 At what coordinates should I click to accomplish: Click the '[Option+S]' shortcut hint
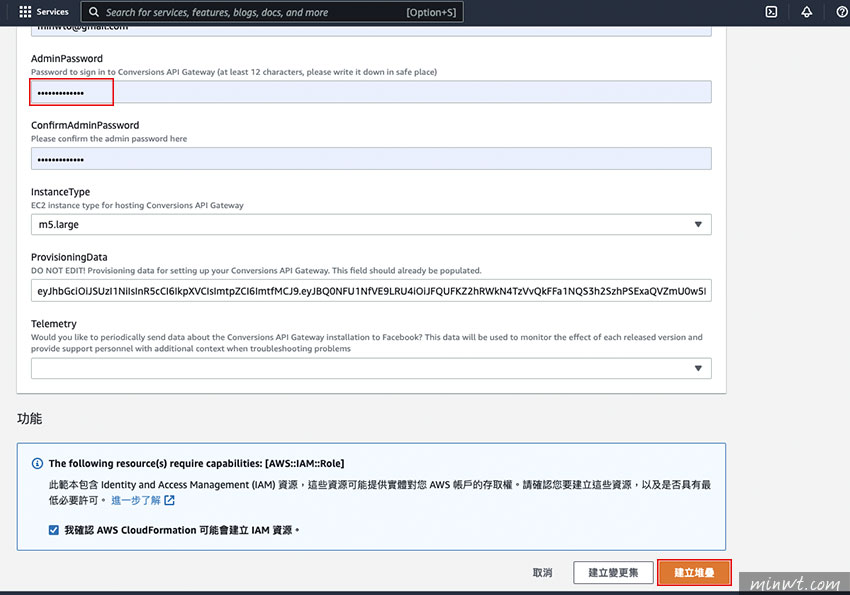click(x=432, y=12)
